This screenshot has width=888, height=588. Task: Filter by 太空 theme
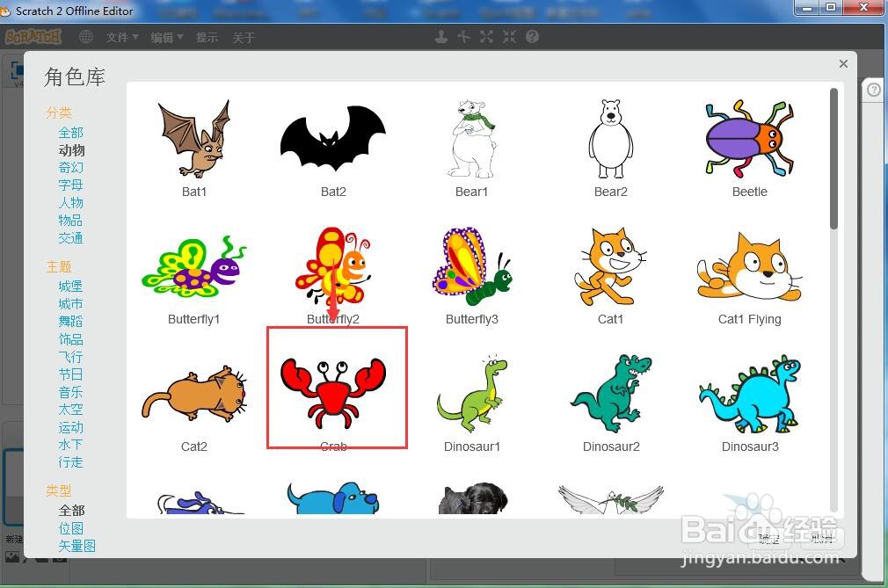[71, 410]
